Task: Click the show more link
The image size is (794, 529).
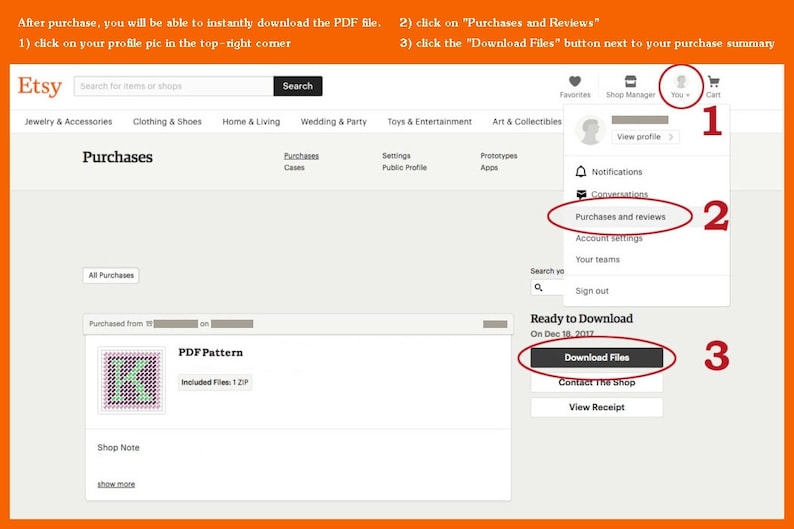Action: tap(116, 484)
